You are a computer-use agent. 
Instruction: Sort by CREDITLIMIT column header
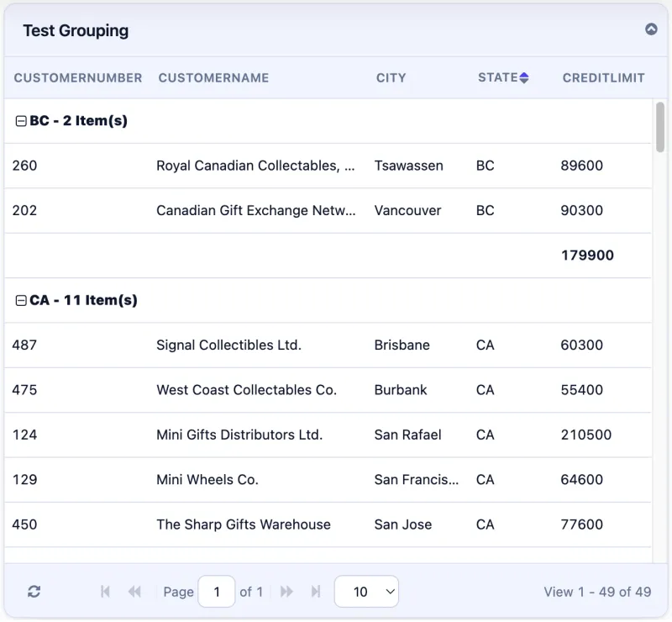coord(603,77)
